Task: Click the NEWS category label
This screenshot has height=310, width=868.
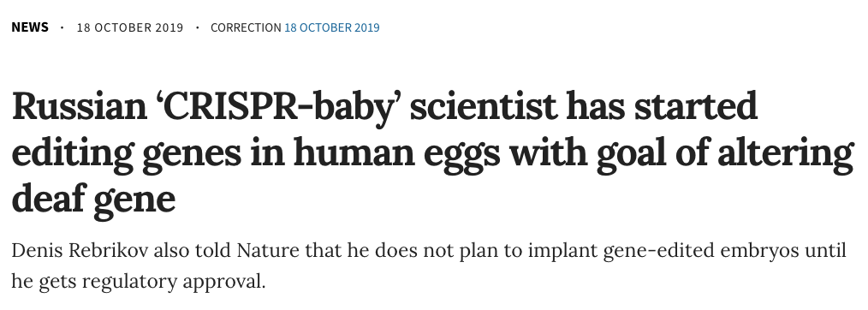Action: [30, 27]
